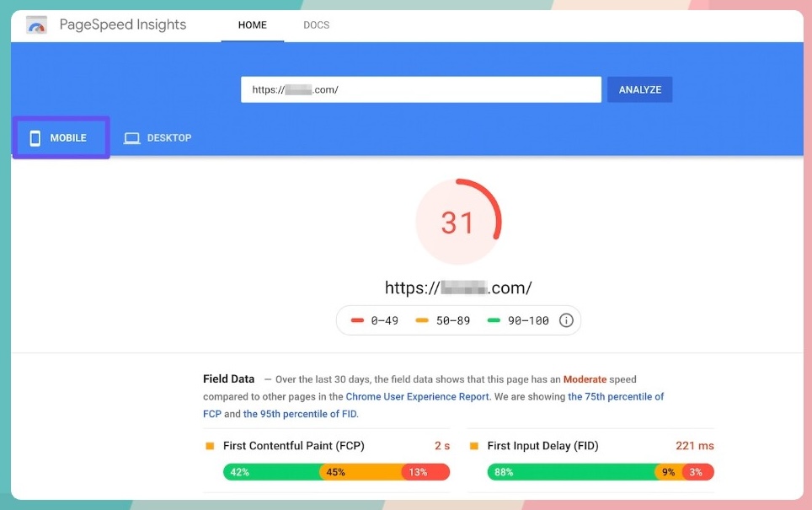Click the desktop laptop icon
Screen dimensions: 812x510
point(131,138)
